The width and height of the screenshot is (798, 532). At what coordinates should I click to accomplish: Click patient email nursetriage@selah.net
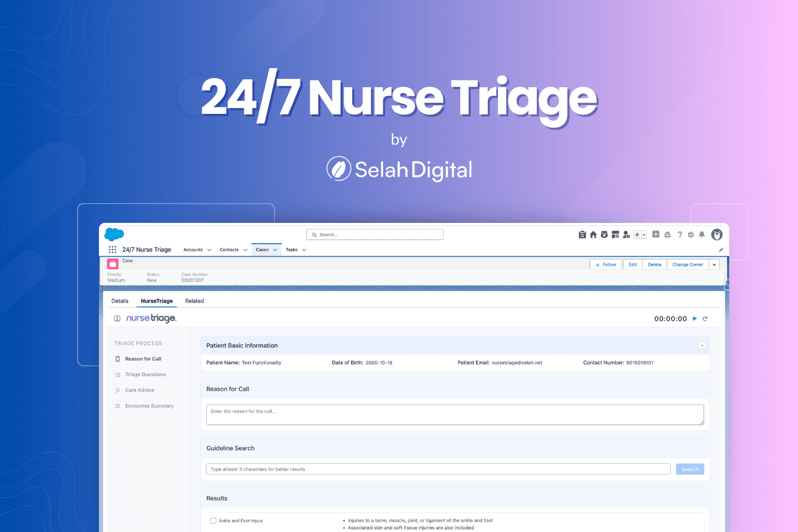pyautogui.click(x=517, y=363)
